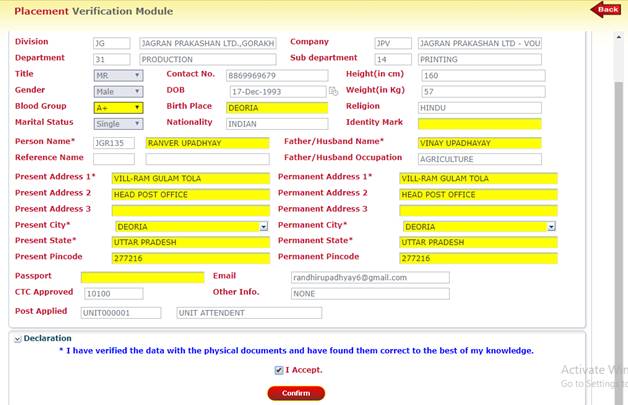Open the Gender dropdown showing Male
628x405 pixels.
click(x=119, y=92)
